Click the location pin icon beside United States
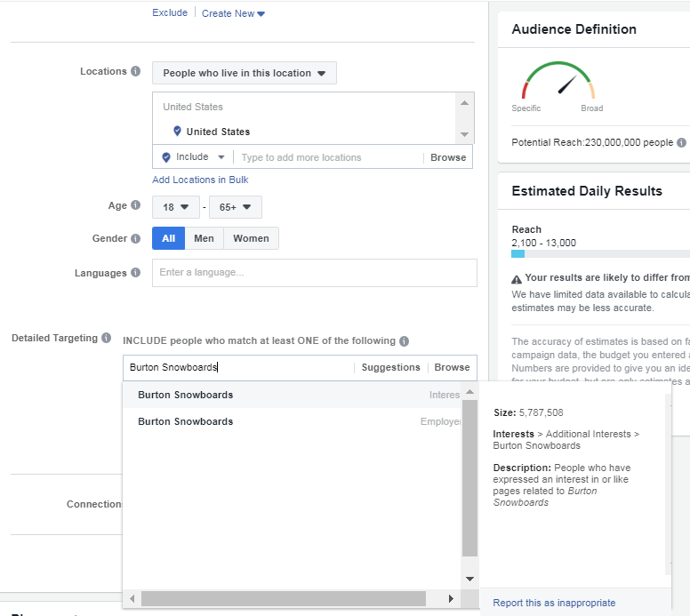This screenshot has height=616, width=690. 177,132
